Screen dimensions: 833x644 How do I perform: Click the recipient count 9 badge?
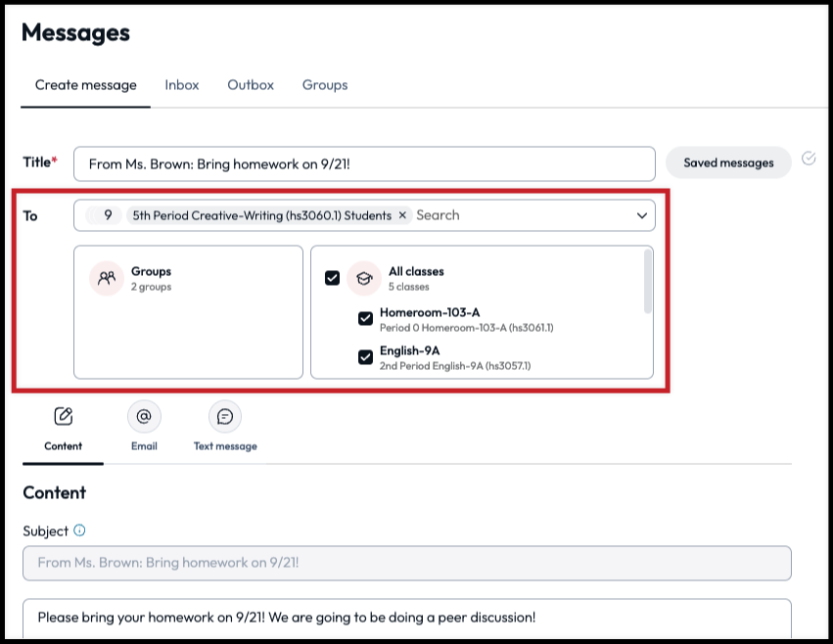108,215
